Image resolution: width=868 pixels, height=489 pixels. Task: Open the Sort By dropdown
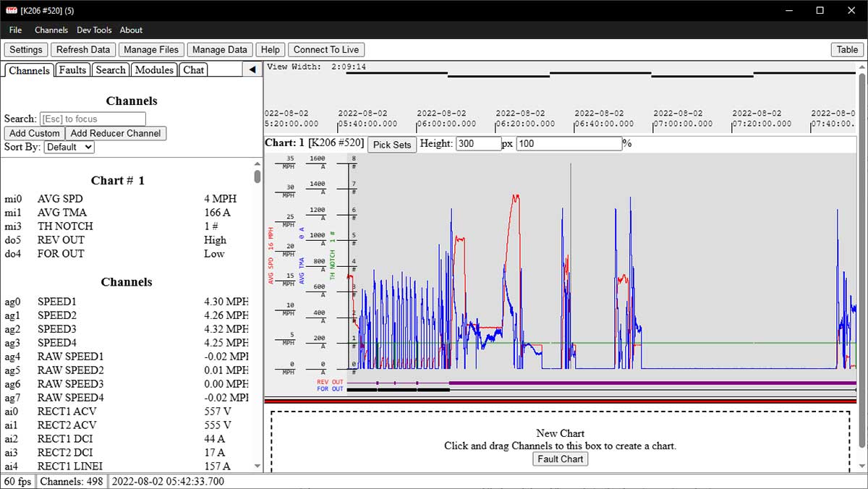[x=69, y=147]
